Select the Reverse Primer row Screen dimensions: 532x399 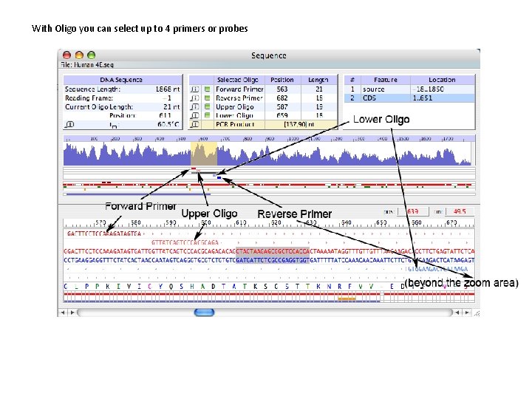pos(263,98)
